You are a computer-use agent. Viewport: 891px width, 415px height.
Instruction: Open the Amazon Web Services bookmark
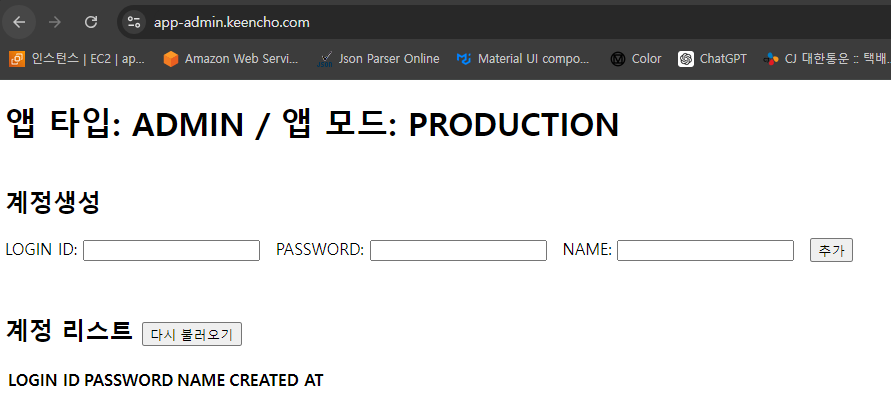point(231,59)
